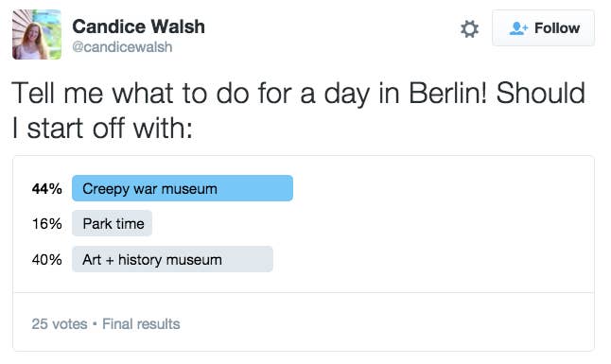Click the 25 votes count
Viewport: 611px width, 364px height.
pos(60,324)
